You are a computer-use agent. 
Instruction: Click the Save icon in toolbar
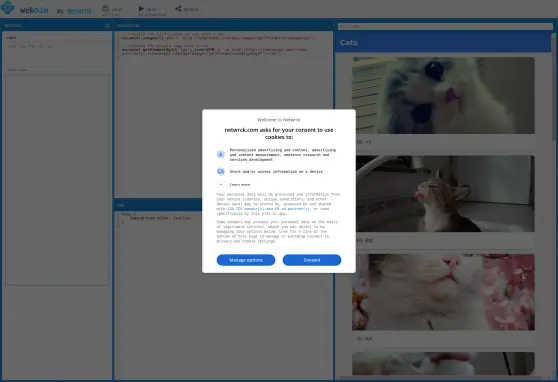[106, 8]
